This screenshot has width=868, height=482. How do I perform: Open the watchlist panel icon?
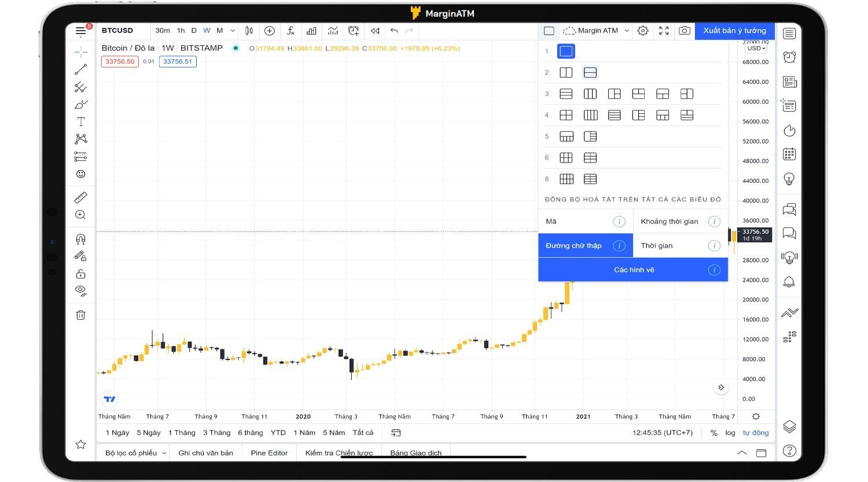pos(789,34)
